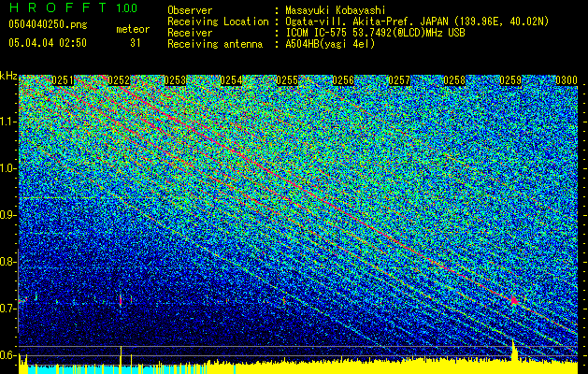Click the 0.9 frequency axis label

point(7,215)
